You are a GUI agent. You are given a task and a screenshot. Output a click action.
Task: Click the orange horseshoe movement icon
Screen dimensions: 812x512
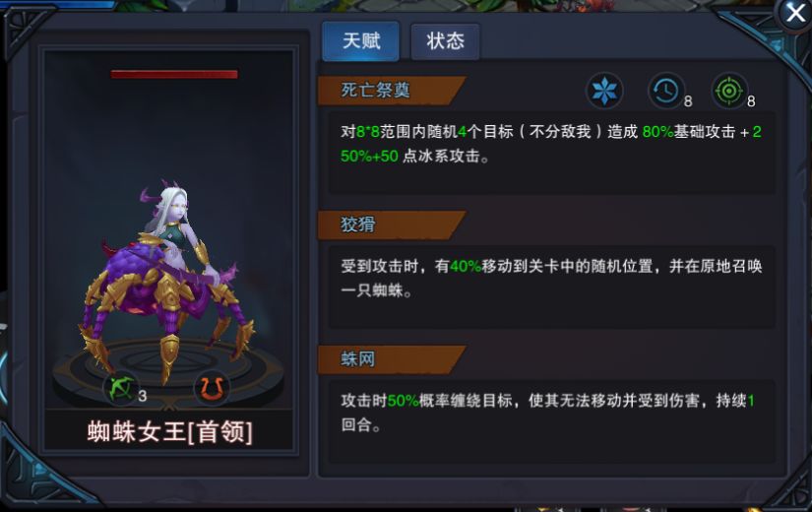coord(212,388)
